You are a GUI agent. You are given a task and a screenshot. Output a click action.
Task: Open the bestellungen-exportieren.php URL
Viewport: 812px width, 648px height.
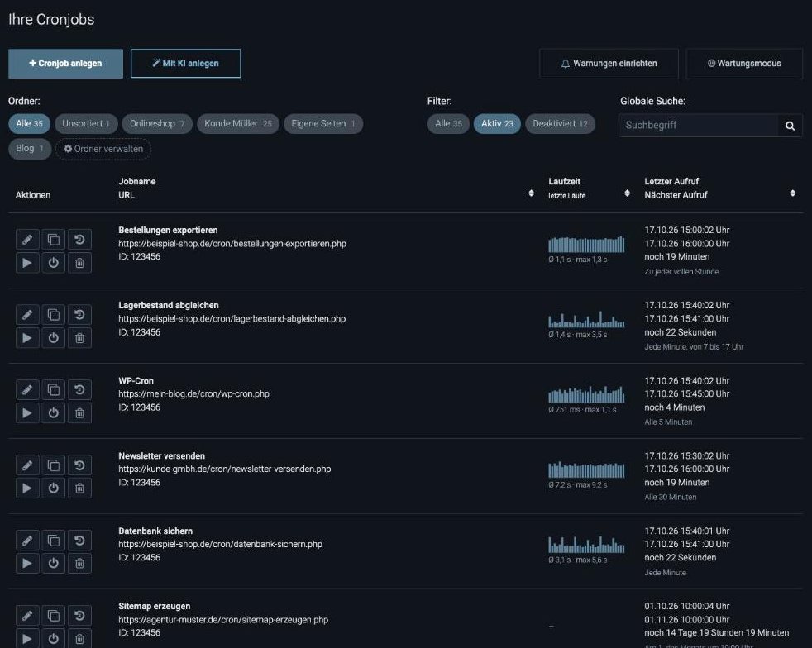[232, 243]
